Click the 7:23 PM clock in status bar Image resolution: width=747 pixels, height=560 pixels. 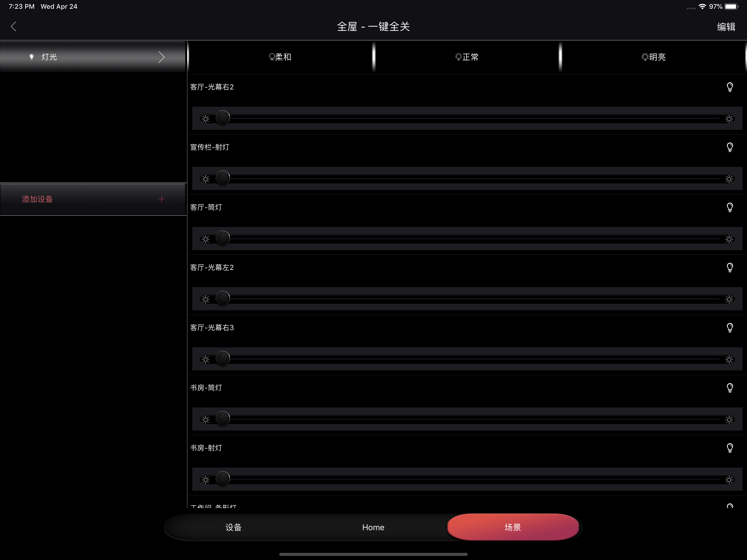click(22, 6)
